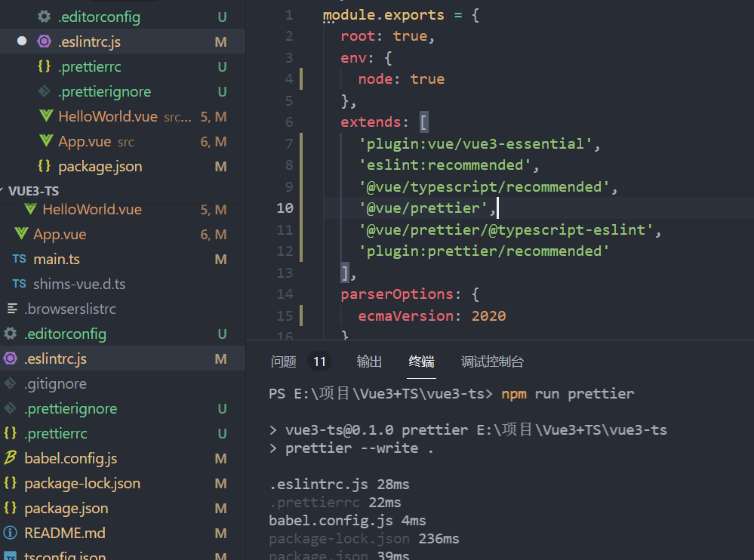Click 'plugin:prettier/recommended' string in editor
The image size is (754, 560).
point(484,251)
